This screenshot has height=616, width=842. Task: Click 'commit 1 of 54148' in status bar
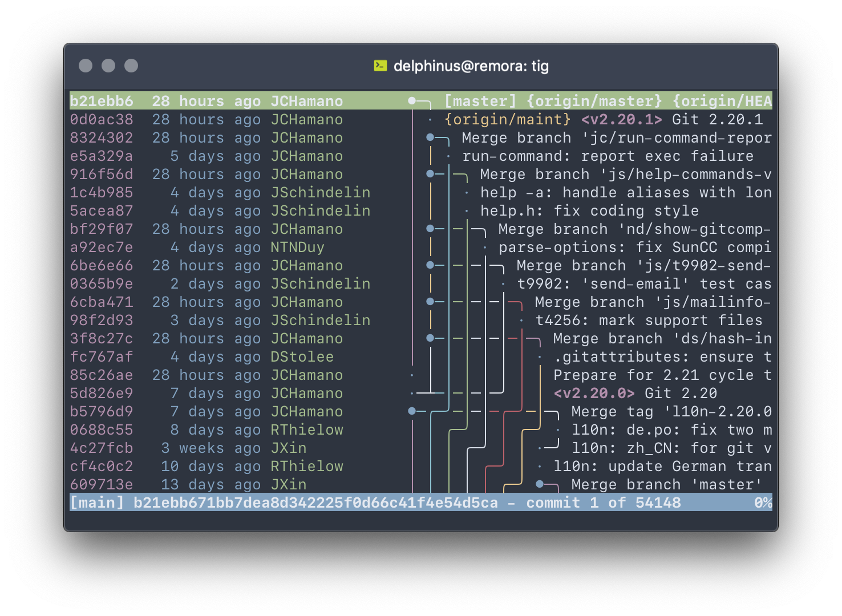[x=604, y=502]
